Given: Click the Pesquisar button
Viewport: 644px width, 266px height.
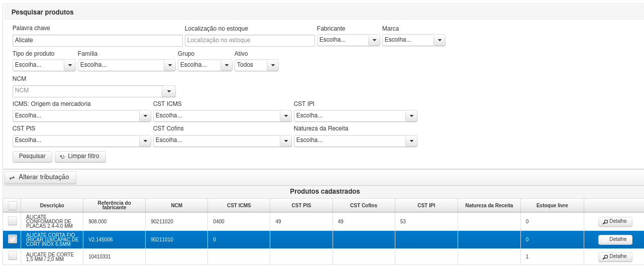Looking at the screenshot, I should coord(32,157).
